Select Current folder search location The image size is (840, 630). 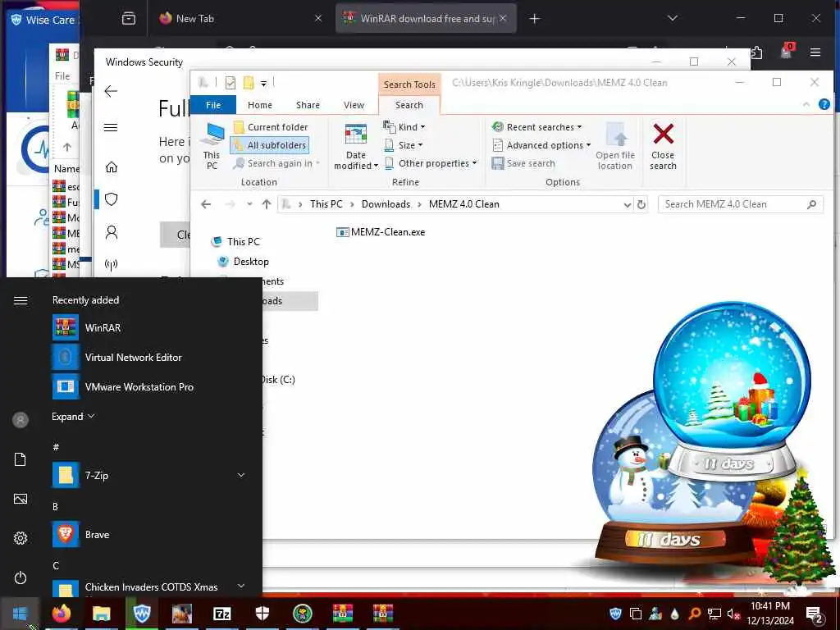[x=271, y=127]
